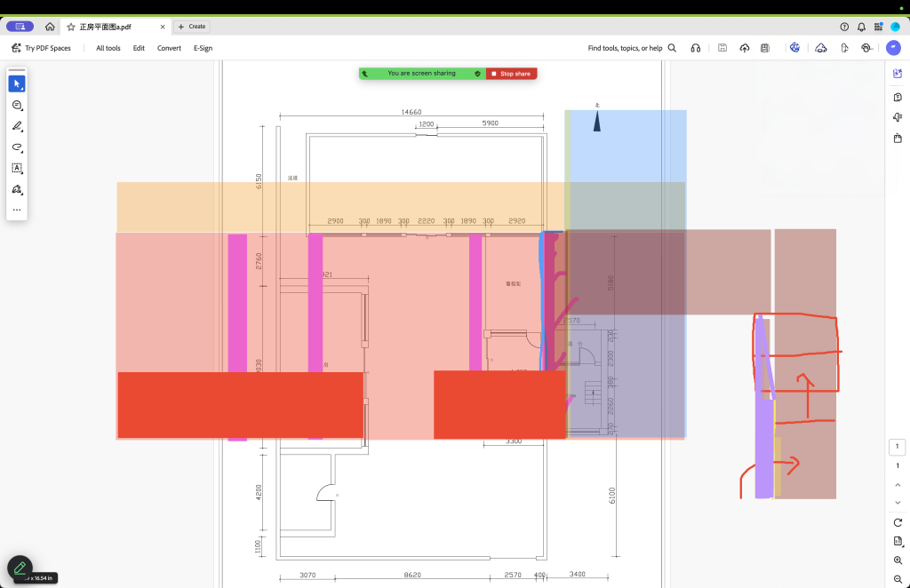The height and width of the screenshot is (588, 910).
Task: Click the zoom out magnifier icon
Action: click(x=898, y=579)
